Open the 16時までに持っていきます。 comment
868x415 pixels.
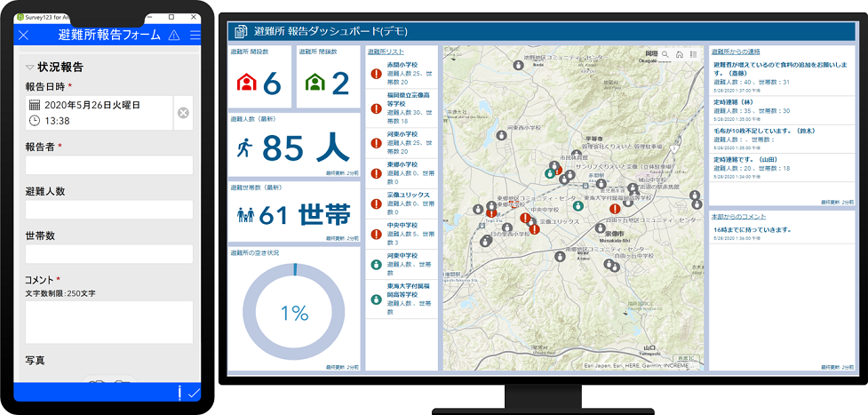tap(782, 233)
